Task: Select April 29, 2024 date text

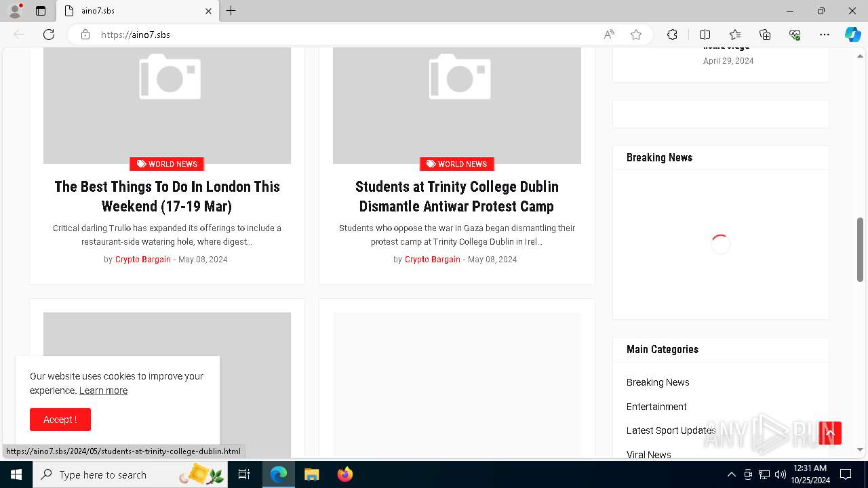Action: 728,61
